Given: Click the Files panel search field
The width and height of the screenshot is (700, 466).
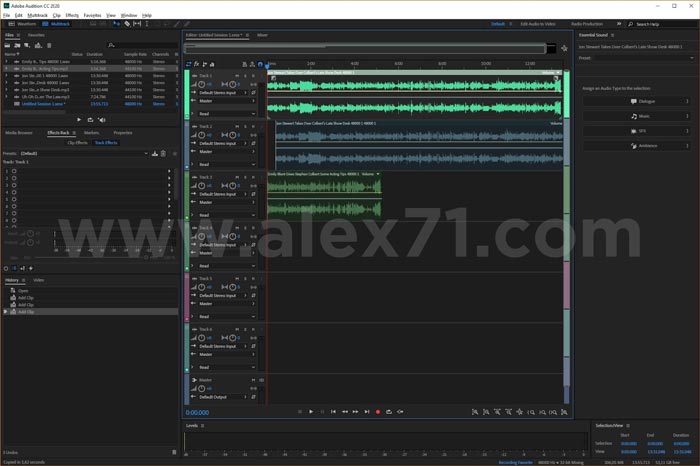Looking at the screenshot, I should click(142, 45).
